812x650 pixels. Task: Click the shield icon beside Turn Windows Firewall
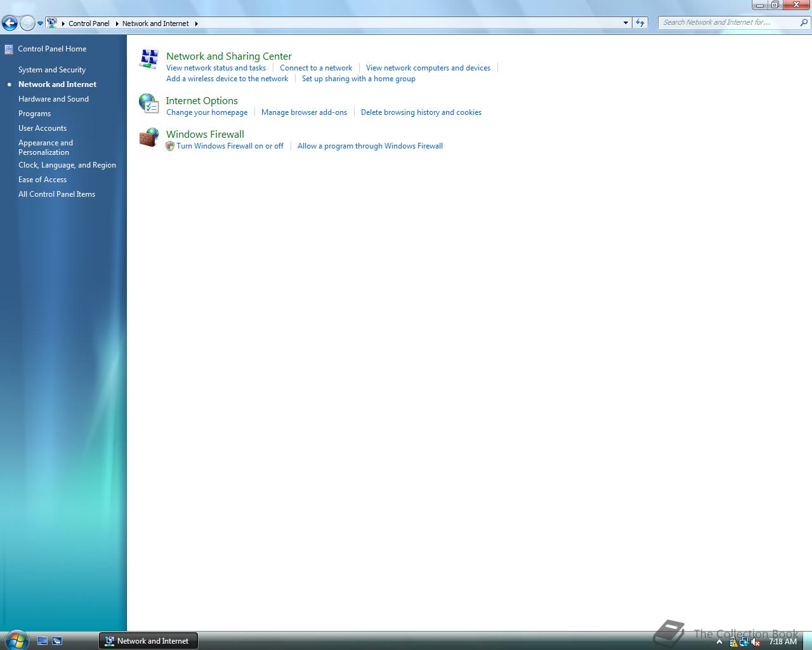click(x=170, y=146)
